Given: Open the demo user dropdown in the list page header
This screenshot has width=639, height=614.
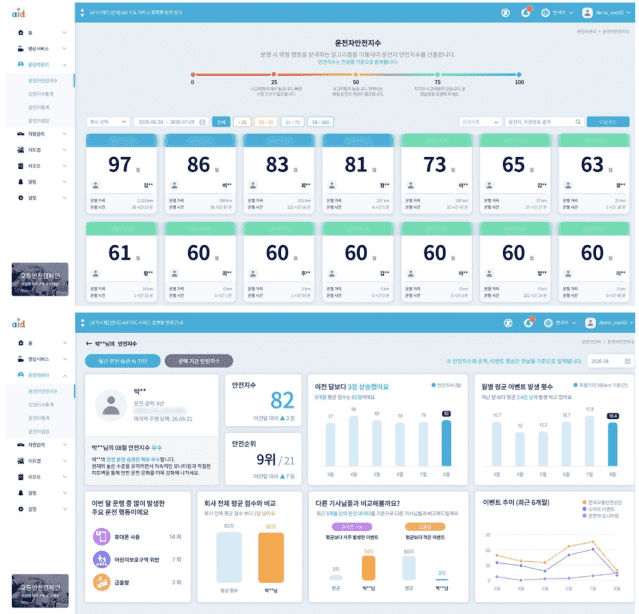Looking at the screenshot, I should pyautogui.click(x=613, y=13).
